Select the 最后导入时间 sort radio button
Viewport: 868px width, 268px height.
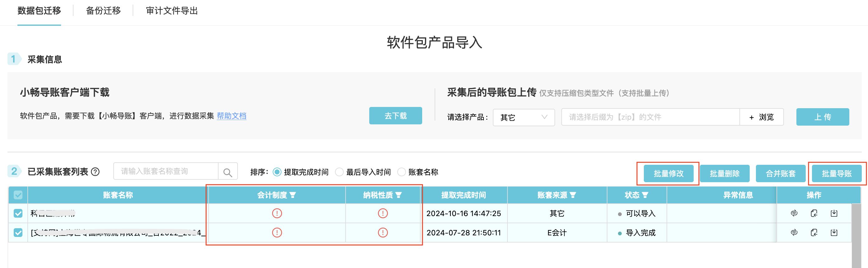[x=339, y=172]
